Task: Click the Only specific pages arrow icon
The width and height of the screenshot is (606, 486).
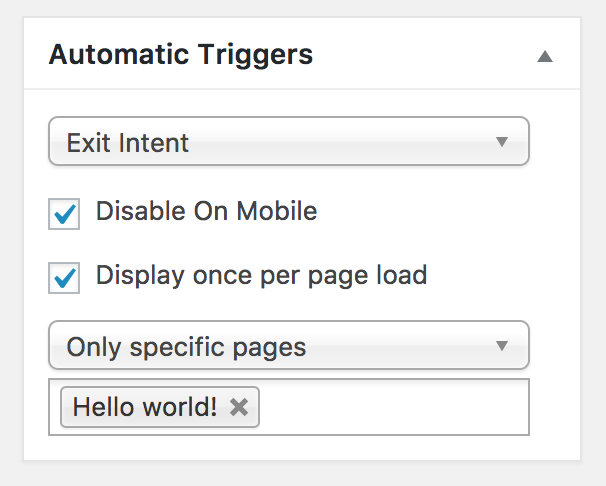Action: 502,347
